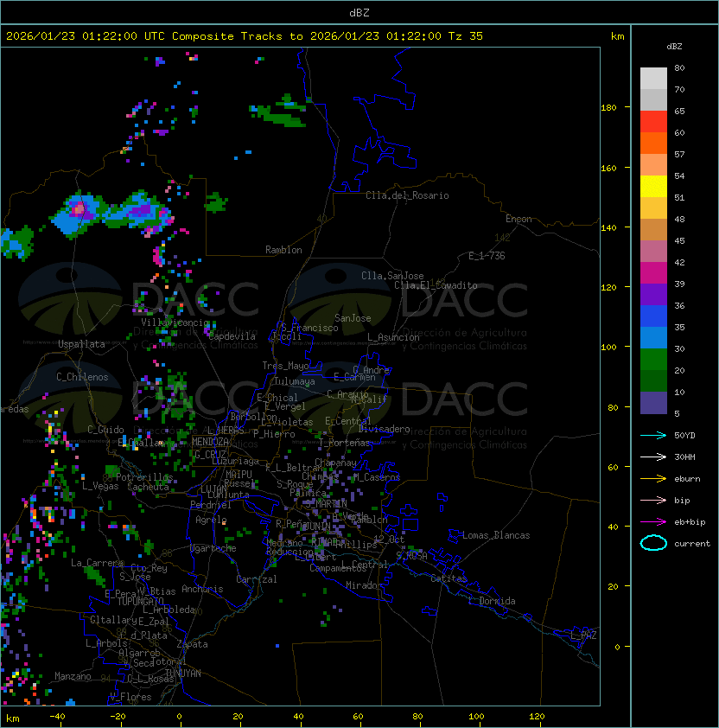Click the 'eburn' legend label

click(687, 479)
